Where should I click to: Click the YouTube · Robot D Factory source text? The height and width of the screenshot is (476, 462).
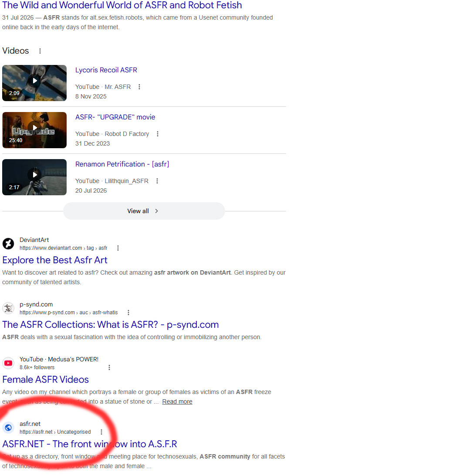coord(112,134)
